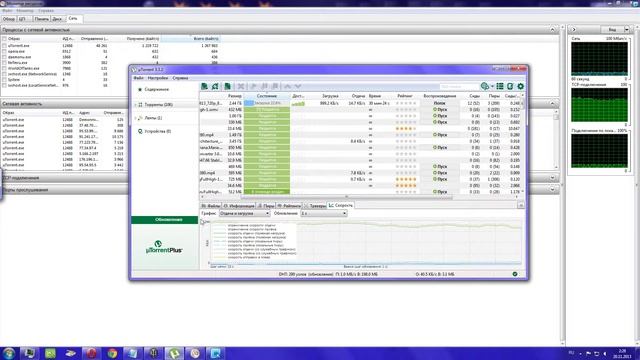Click Поток button in the 2.44 ГБ row
Viewport: 640px width, 360px height.
click(x=440, y=103)
